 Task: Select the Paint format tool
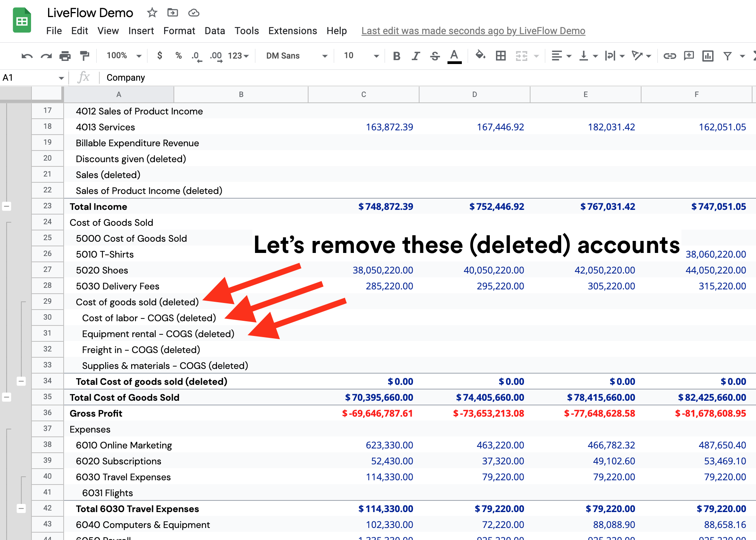coord(84,56)
